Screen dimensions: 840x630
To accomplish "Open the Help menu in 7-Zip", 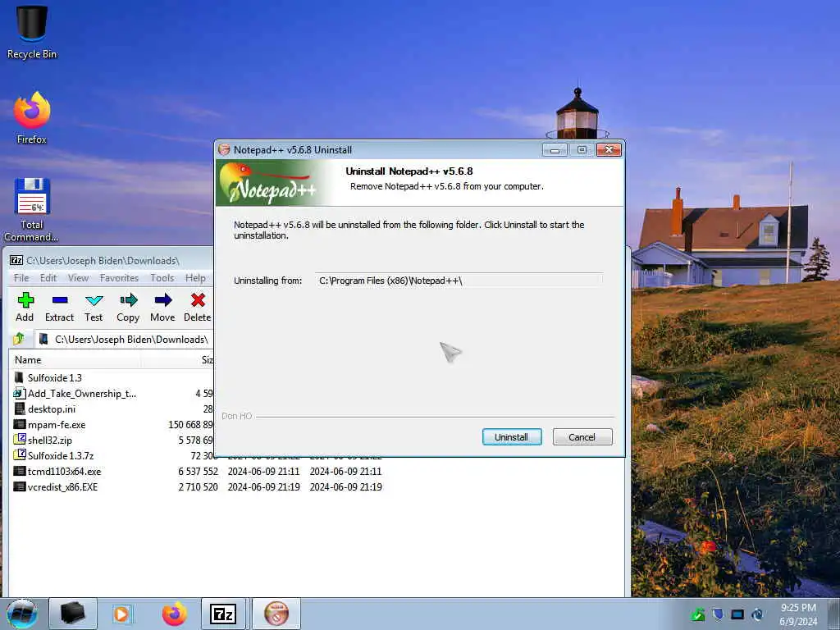I will point(195,277).
